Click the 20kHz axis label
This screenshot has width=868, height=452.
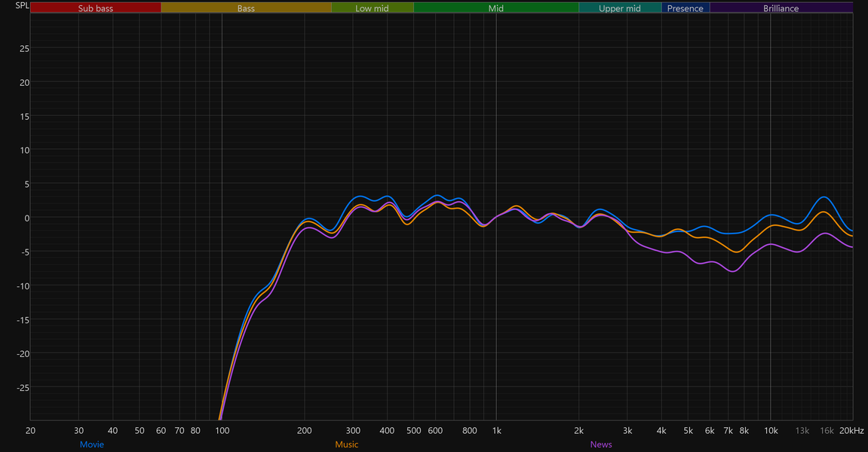click(851, 430)
